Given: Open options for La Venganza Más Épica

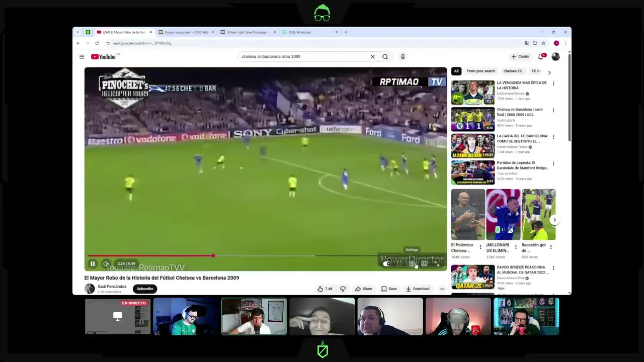Looking at the screenshot, I should tap(553, 83).
